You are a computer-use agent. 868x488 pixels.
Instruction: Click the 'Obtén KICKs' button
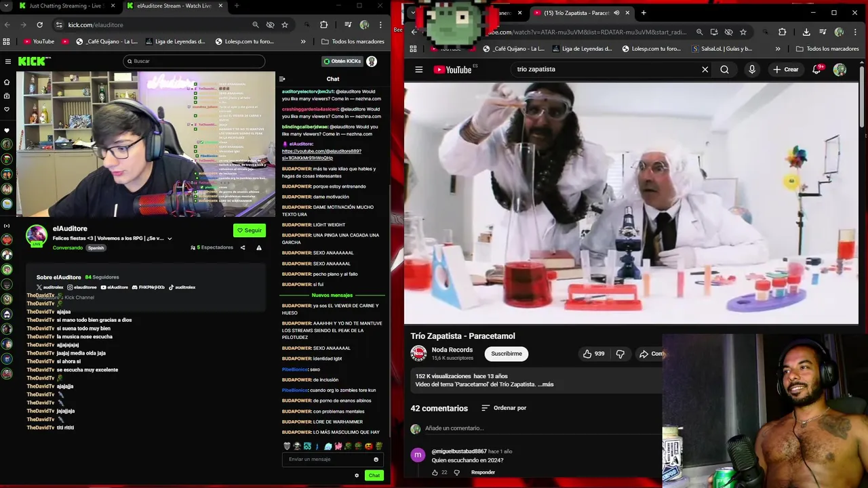pos(342,61)
